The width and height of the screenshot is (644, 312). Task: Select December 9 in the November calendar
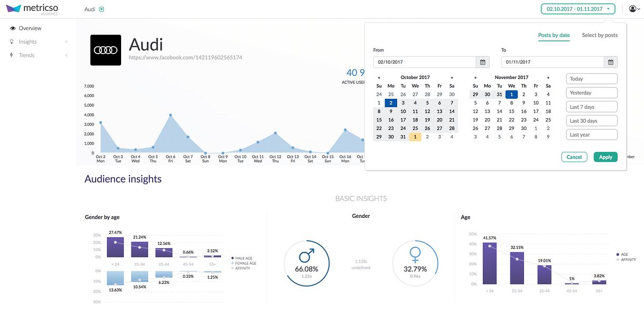pyautogui.click(x=548, y=137)
